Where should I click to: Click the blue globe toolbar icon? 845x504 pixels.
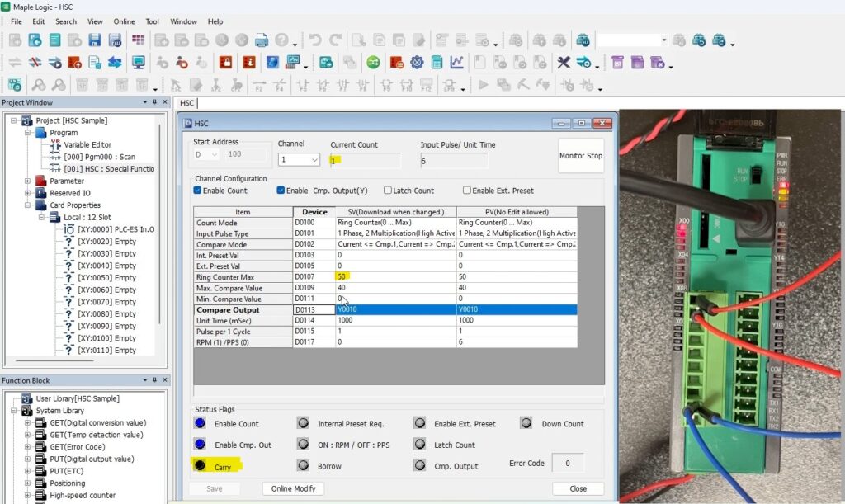coord(272,63)
